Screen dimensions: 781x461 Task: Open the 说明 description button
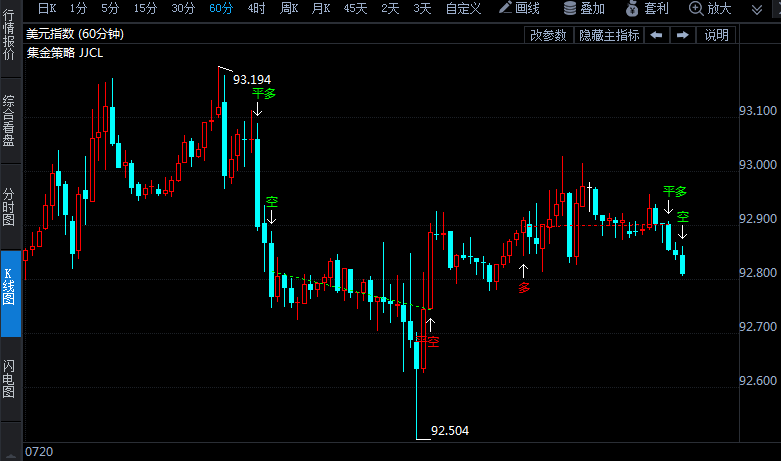[x=716, y=35]
